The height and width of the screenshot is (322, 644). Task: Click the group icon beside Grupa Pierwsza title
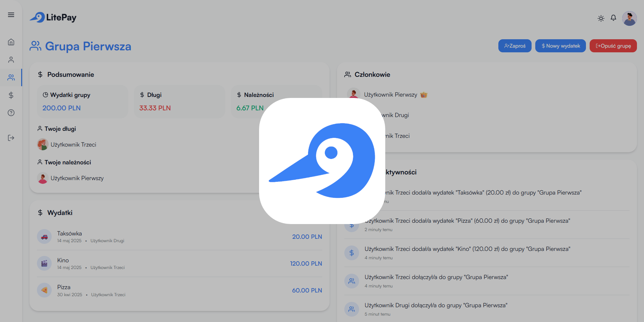(x=35, y=46)
